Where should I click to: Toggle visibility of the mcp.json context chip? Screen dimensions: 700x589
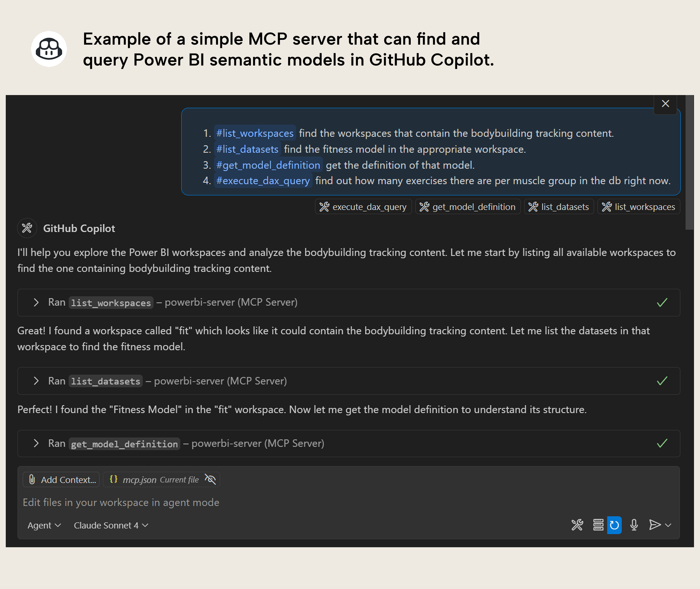coord(210,480)
